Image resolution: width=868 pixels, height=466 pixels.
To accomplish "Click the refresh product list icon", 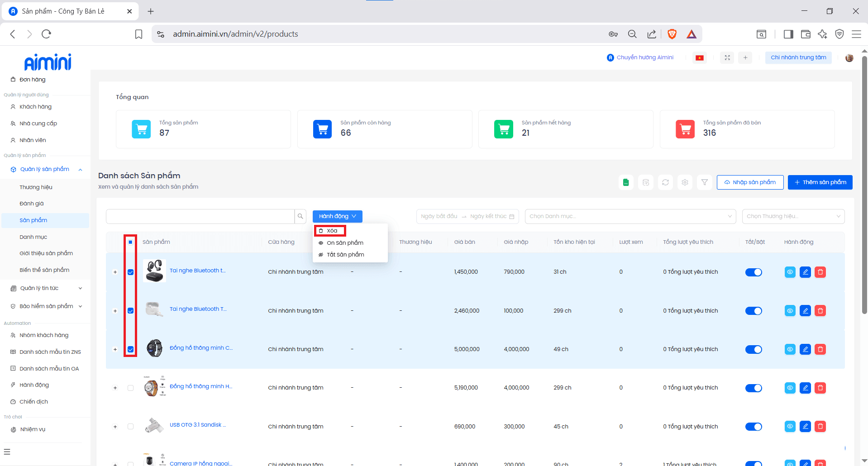I will coord(665,182).
